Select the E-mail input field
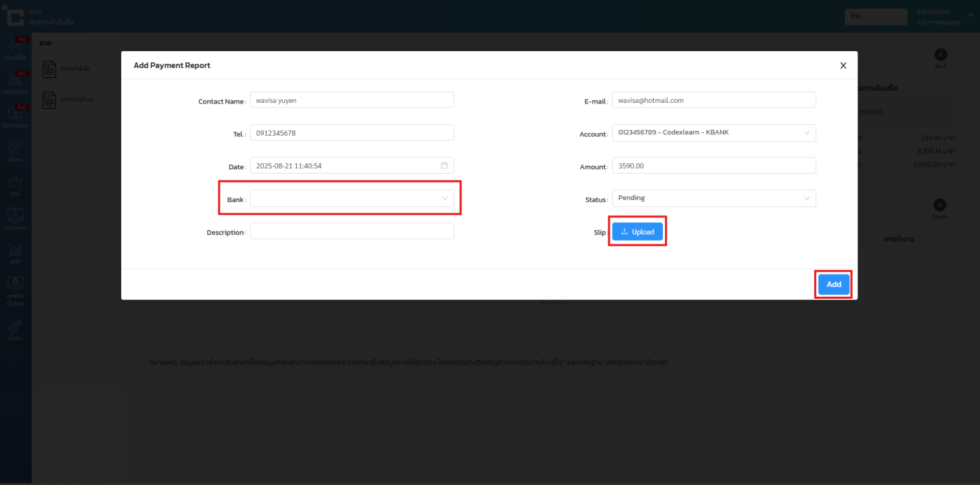This screenshot has width=980, height=485. (713, 100)
